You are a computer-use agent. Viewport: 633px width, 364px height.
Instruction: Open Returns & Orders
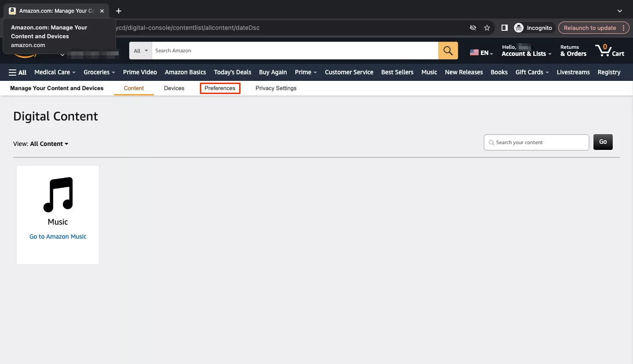pyautogui.click(x=573, y=51)
